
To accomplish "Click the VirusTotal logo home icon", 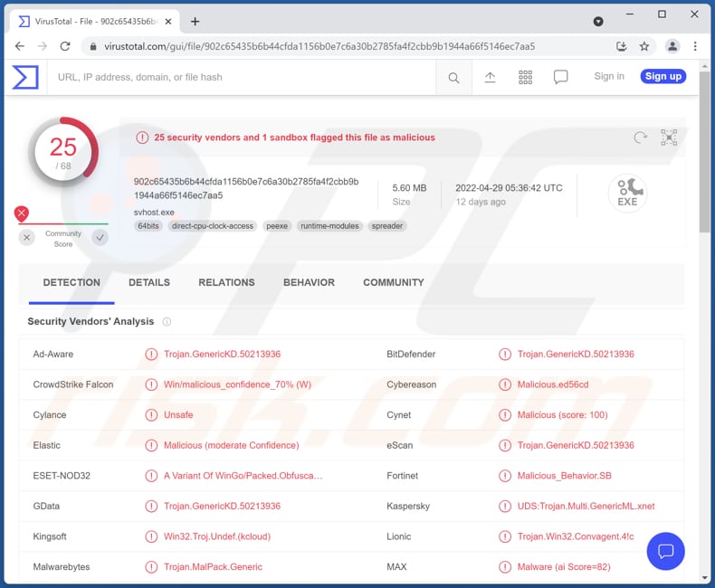I will tap(25, 77).
